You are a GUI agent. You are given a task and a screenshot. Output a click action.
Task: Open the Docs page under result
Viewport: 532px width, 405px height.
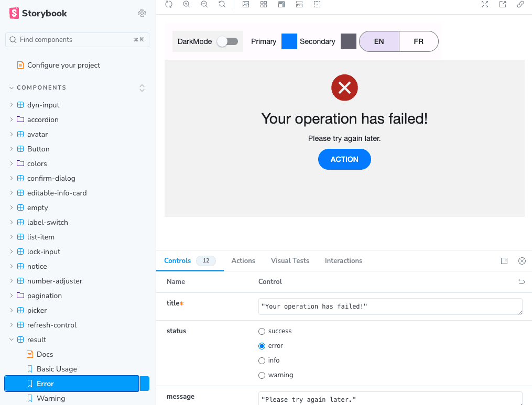pos(45,355)
